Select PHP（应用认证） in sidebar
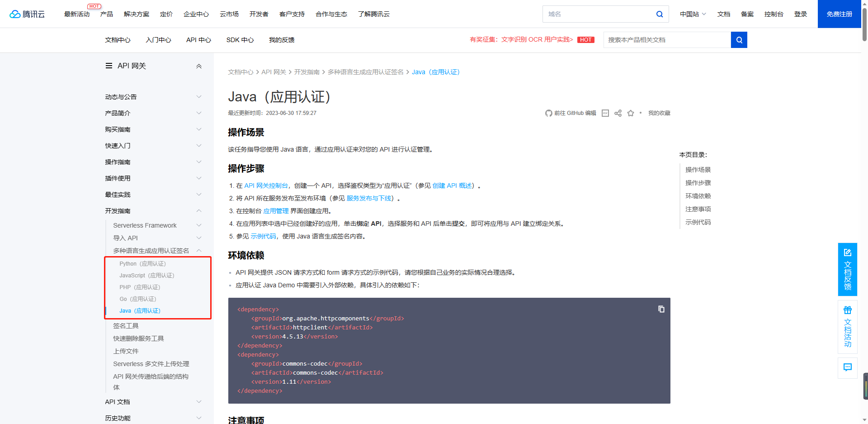The image size is (868, 424). tap(140, 287)
